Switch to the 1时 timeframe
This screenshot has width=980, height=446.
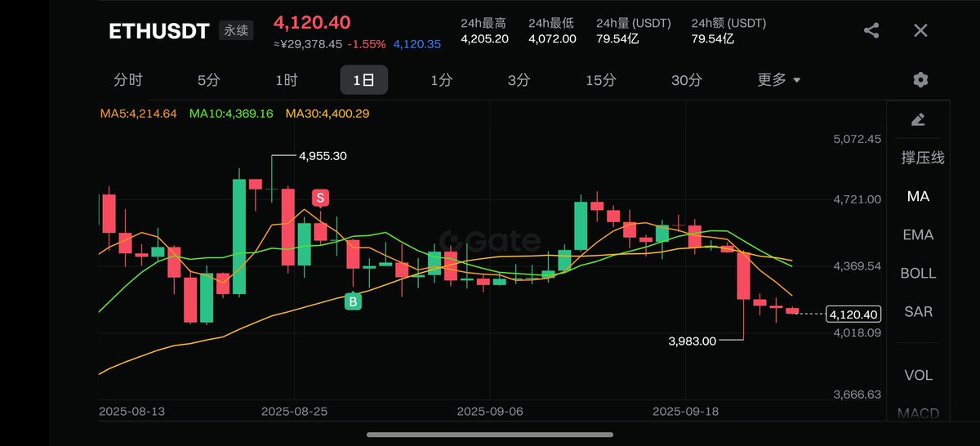coord(286,80)
